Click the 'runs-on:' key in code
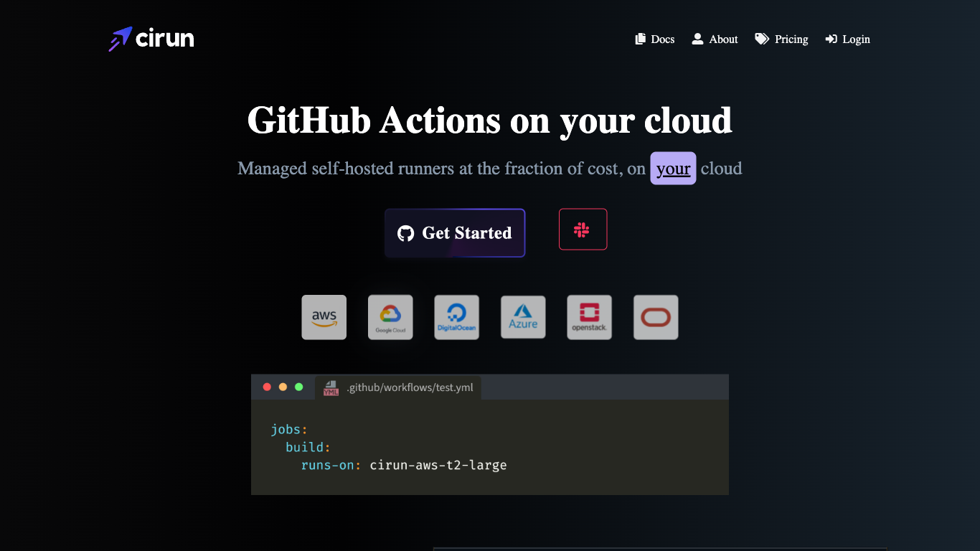980x551 pixels. (331, 465)
